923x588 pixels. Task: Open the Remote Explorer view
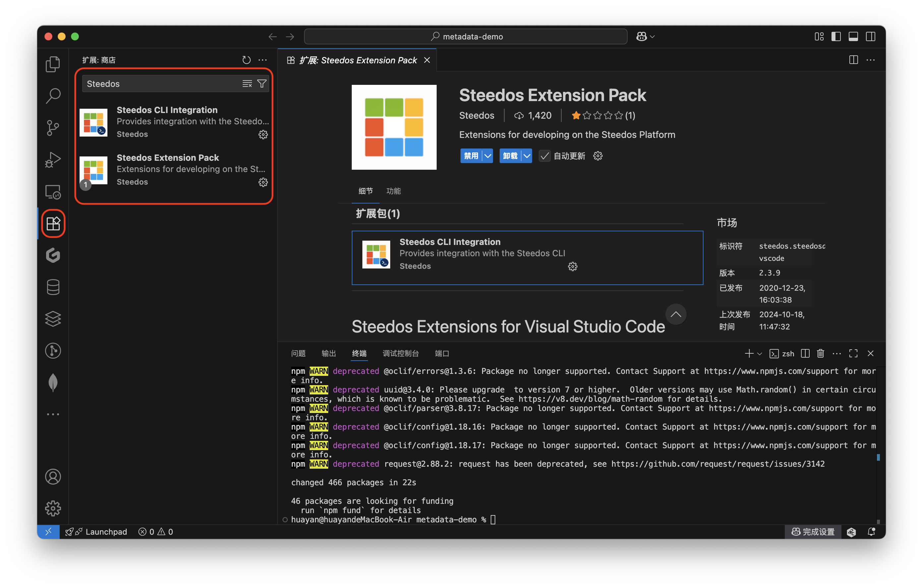[x=53, y=192]
